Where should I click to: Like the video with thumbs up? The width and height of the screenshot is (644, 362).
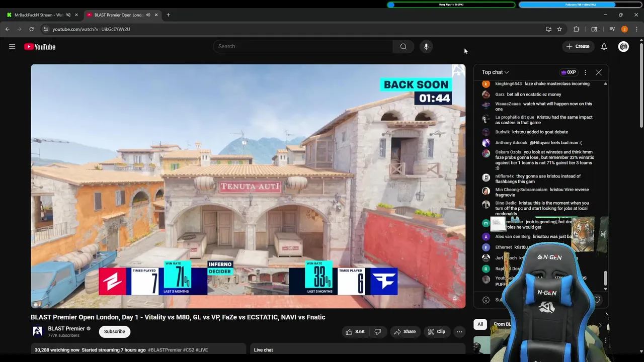pyautogui.click(x=355, y=332)
